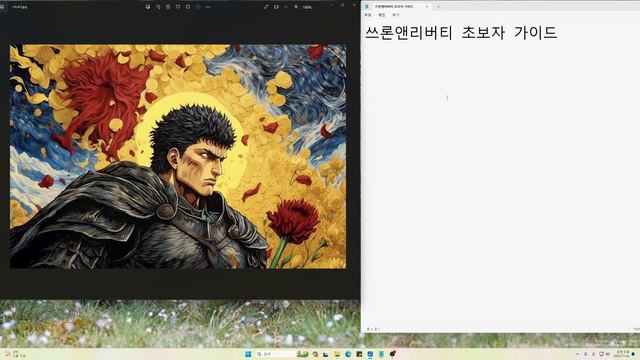Mark the photo as favorite with heart icon
The height and width of the screenshot is (360, 640).
coord(178,7)
